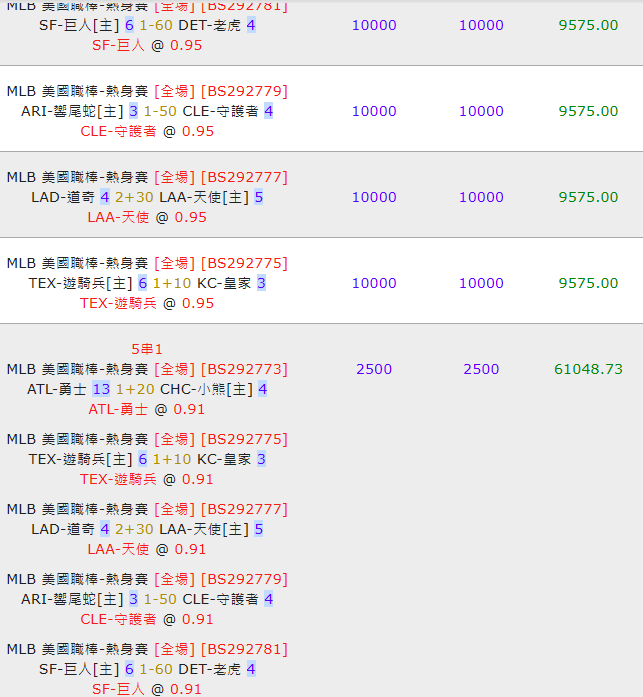Screen dimensions: 643x697
Task: Select the TEX-遊騎兵[主] matchup line above 'TEX-遊騎兵 @ 0.91'
Action: pos(147,459)
